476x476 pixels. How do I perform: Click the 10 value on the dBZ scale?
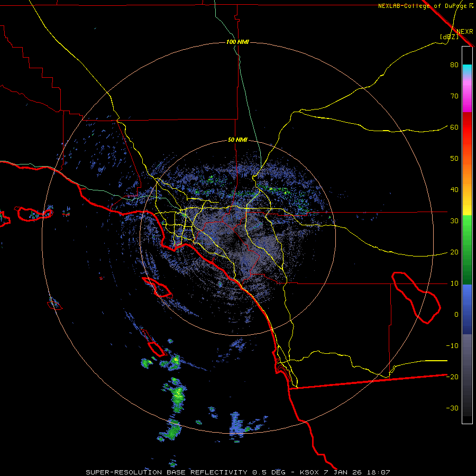pyautogui.click(x=454, y=283)
